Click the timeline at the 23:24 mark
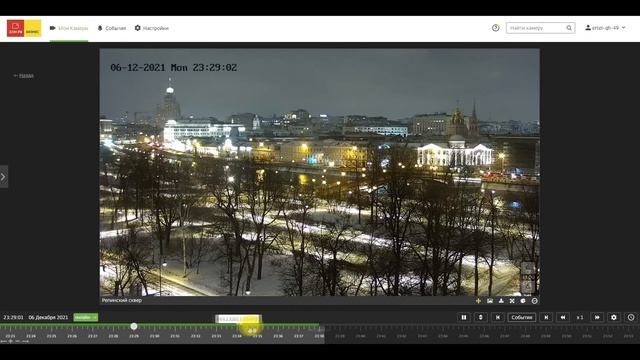 click(31, 336)
